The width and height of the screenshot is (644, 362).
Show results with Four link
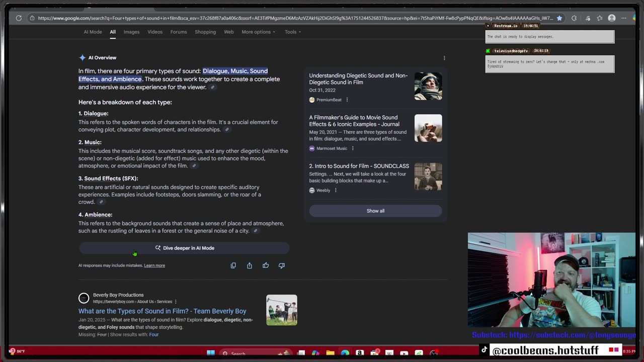click(x=154, y=334)
